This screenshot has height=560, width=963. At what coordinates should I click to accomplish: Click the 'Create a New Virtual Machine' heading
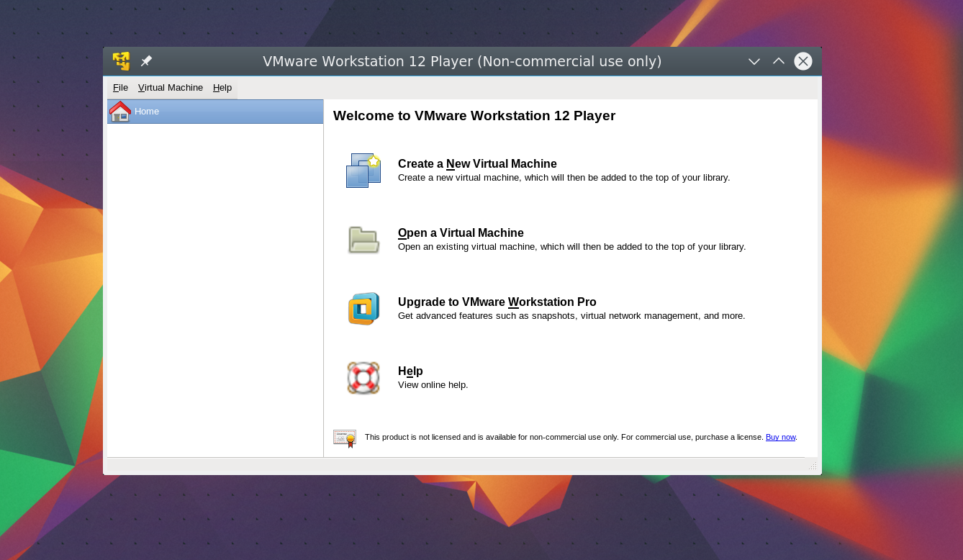pyautogui.click(x=477, y=164)
